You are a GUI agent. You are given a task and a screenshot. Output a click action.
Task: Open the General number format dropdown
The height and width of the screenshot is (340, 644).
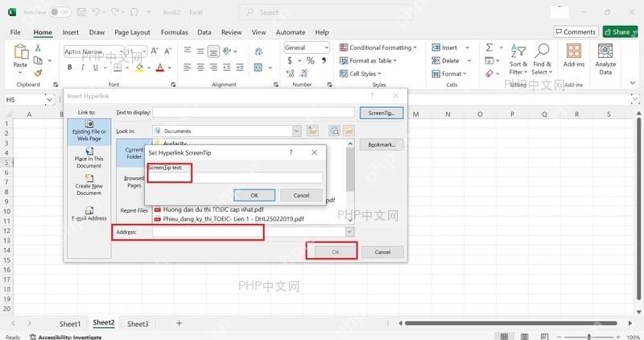click(x=326, y=48)
